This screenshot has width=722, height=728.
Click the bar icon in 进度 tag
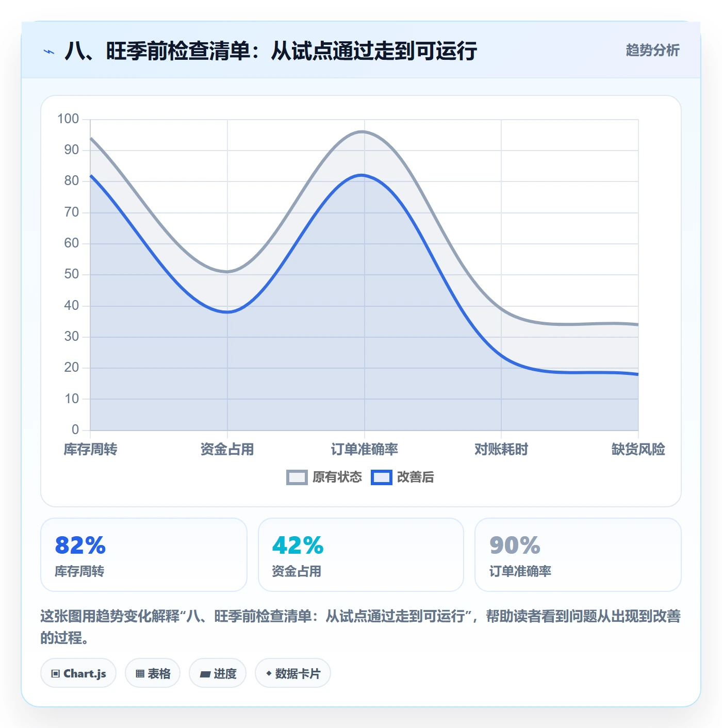tap(205, 674)
